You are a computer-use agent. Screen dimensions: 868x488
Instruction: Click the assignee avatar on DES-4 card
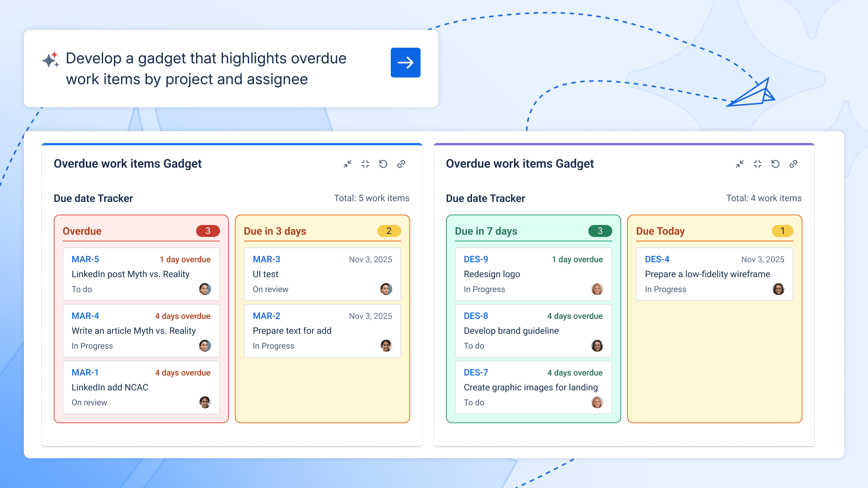779,289
